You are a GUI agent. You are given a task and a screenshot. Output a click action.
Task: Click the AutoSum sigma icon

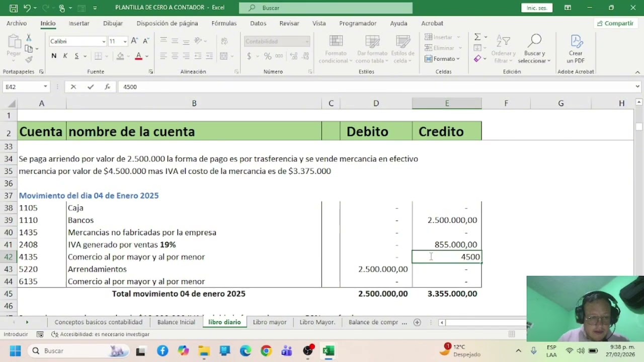[477, 37]
